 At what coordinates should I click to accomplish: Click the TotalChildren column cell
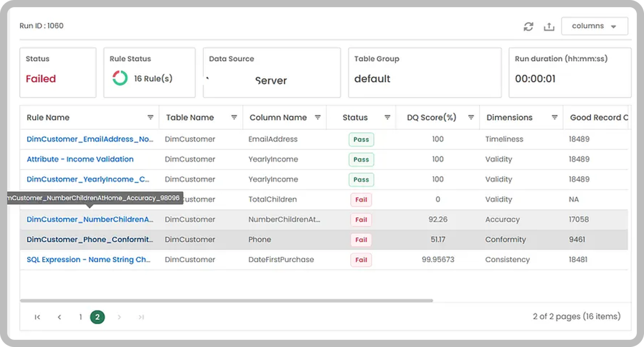tap(273, 199)
